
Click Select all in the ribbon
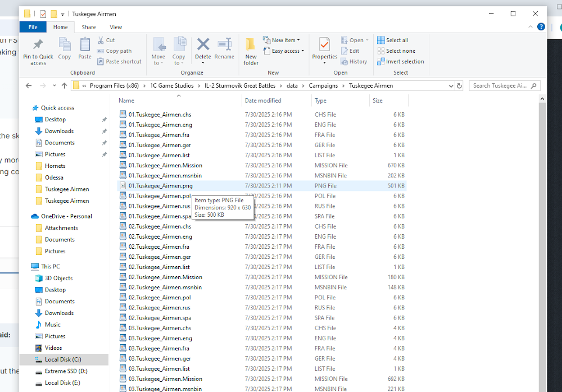pyautogui.click(x=393, y=40)
